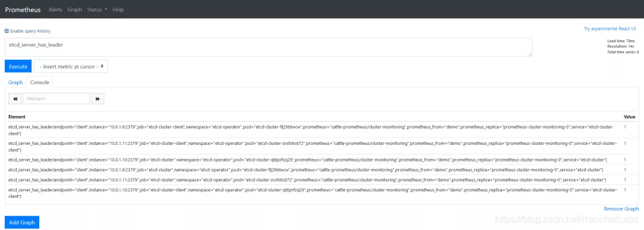Select the Console tab
The height and width of the screenshot is (230, 644).
click(x=40, y=82)
